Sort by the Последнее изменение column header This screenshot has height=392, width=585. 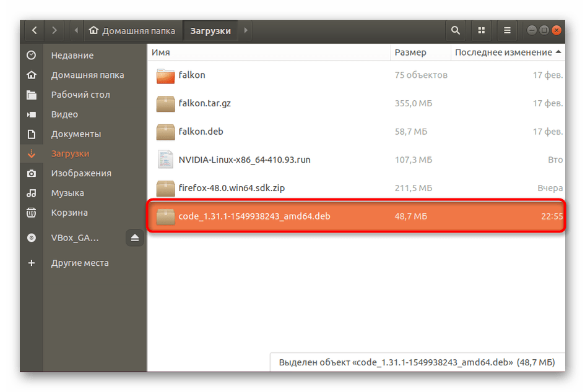508,53
